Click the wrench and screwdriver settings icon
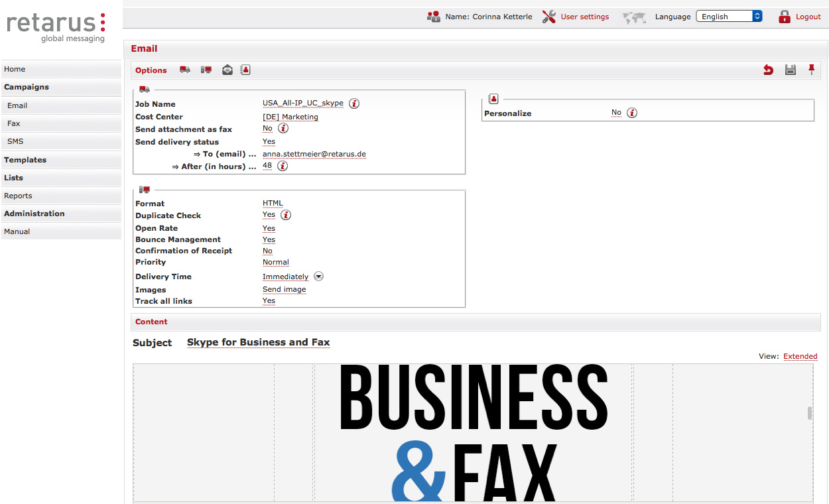Screen dimensions: 829x504 (x=549, y=17)
